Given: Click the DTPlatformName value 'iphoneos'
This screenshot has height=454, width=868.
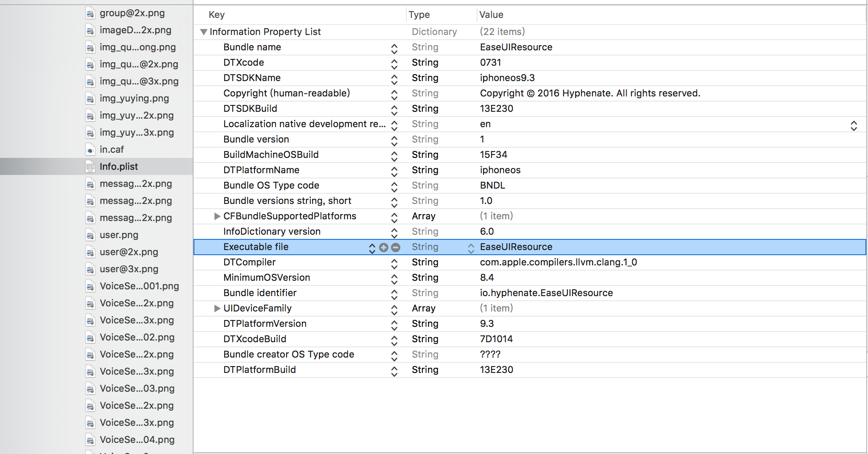Looking at the screenshot, I should coord(500,170).
